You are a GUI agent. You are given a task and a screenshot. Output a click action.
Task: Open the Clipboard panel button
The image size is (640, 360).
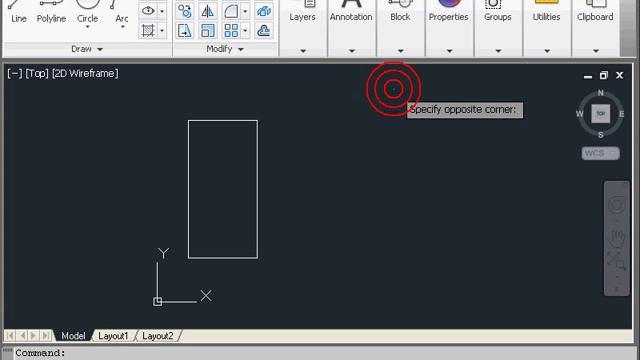click(x=595, y=12)
